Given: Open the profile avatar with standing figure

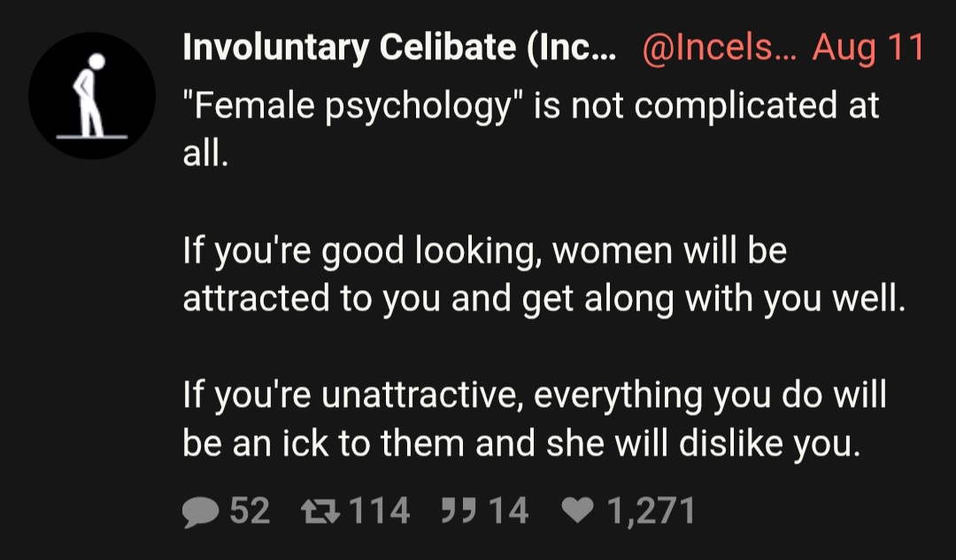Looking at the screenshot, I should click(92, 96).
